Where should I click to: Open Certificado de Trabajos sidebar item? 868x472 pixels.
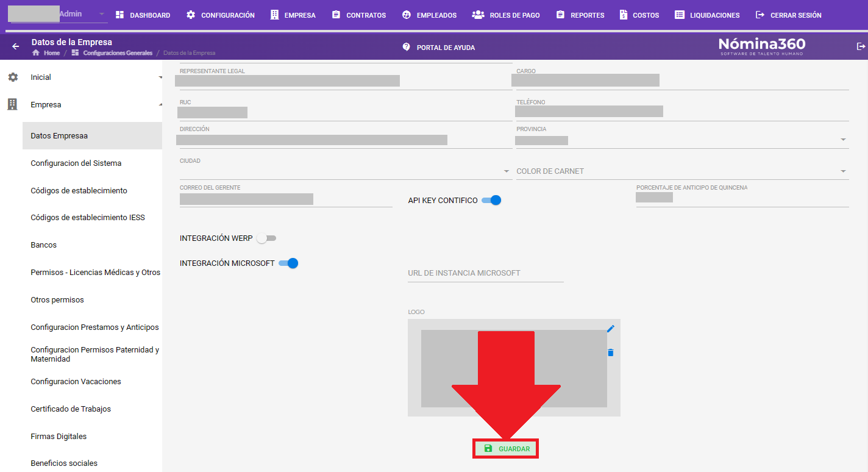(92, 409)
